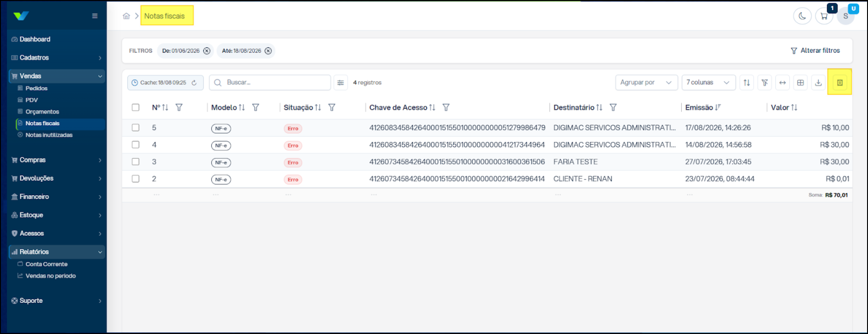Collapse the sidebar with the hamburger icon

point(95,16)
